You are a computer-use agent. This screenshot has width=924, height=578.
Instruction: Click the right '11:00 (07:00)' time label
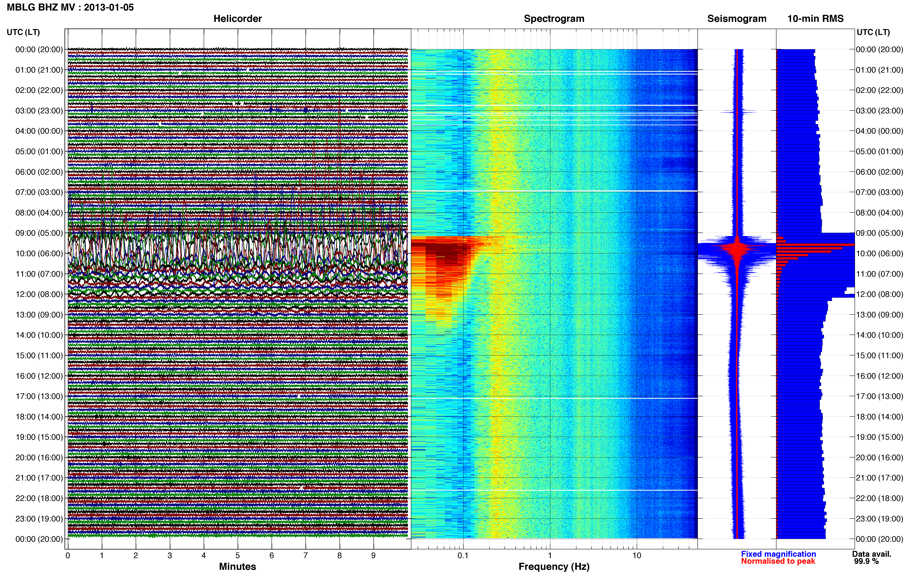coord(879,274)
